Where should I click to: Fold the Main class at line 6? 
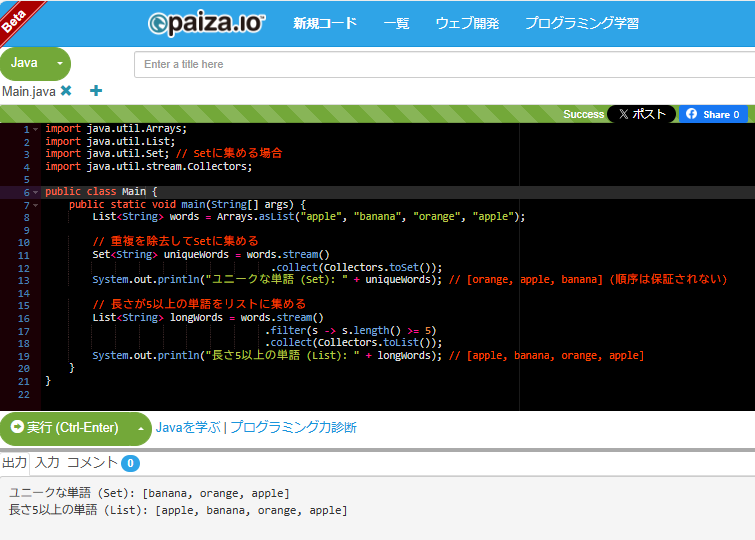coord(36,192)
